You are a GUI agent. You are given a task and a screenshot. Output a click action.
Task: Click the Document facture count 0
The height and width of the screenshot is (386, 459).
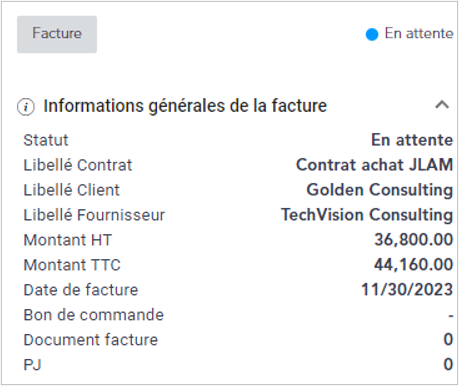(448, 340)
